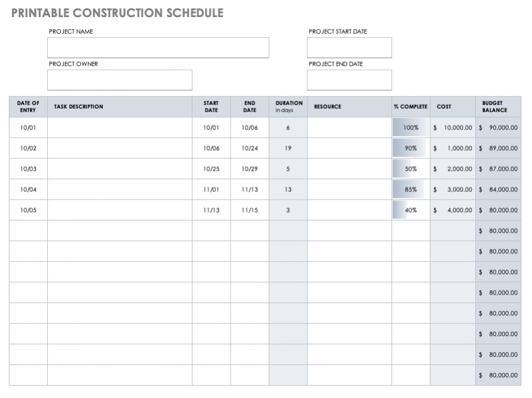Select the 40% complete progress cell

tap(411, 210)
